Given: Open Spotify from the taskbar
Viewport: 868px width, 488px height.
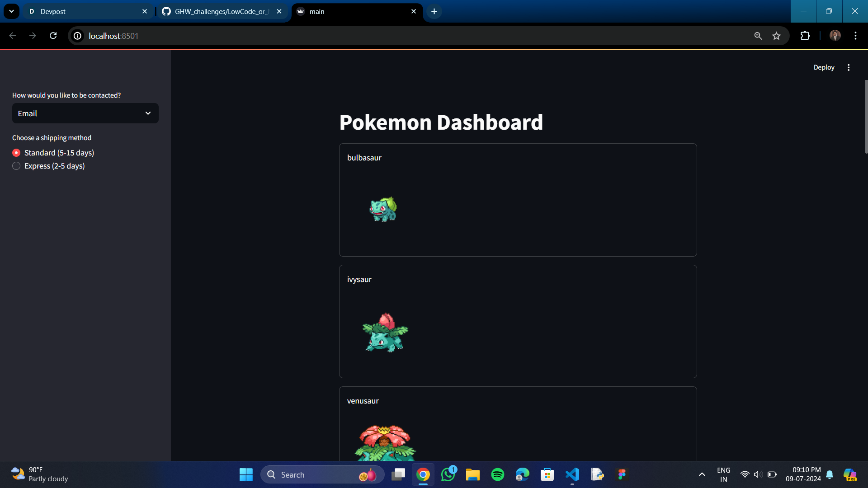Looking at the screenshot, I should tap(497, 474).
